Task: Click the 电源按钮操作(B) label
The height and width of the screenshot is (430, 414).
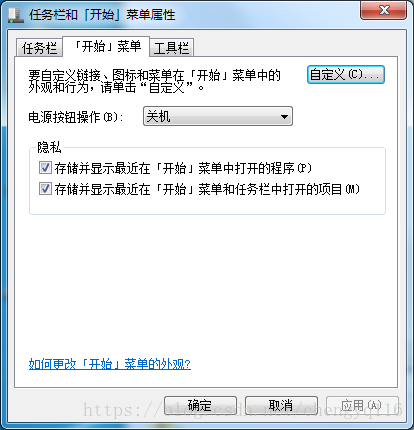Action: point(76,117)
